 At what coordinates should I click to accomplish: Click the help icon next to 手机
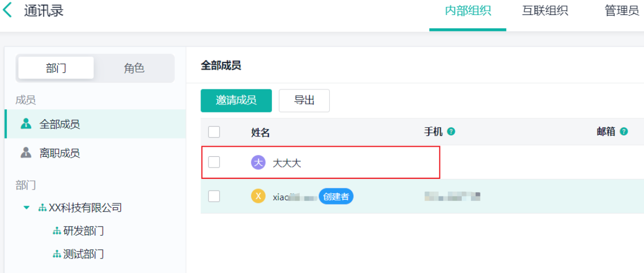(x=451, y=132)
